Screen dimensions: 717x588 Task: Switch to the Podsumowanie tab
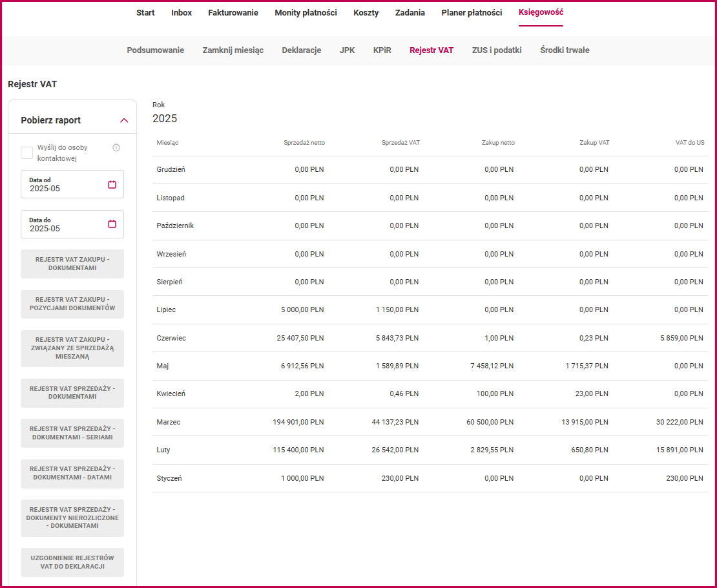[x=156, y=50]
